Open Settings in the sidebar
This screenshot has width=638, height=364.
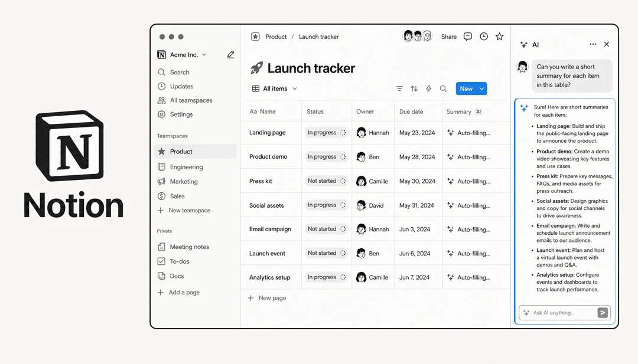coord(175,114)
